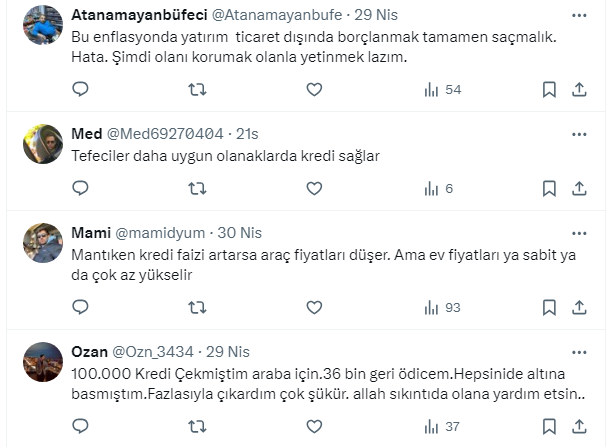This screenshot has width=616, height=447.
Task: Share Med's tweet
Action: tap(578, 188)
